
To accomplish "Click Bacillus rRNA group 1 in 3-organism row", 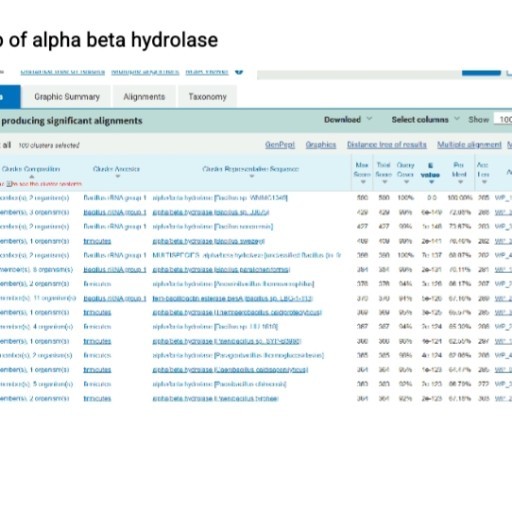I will pos(115,212).
